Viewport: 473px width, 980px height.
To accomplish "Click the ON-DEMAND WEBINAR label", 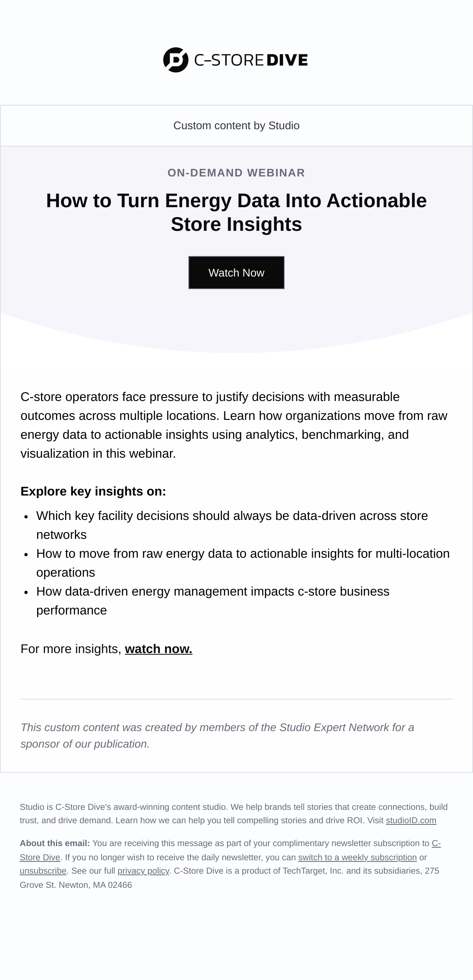I will click(x=236, y=173).
